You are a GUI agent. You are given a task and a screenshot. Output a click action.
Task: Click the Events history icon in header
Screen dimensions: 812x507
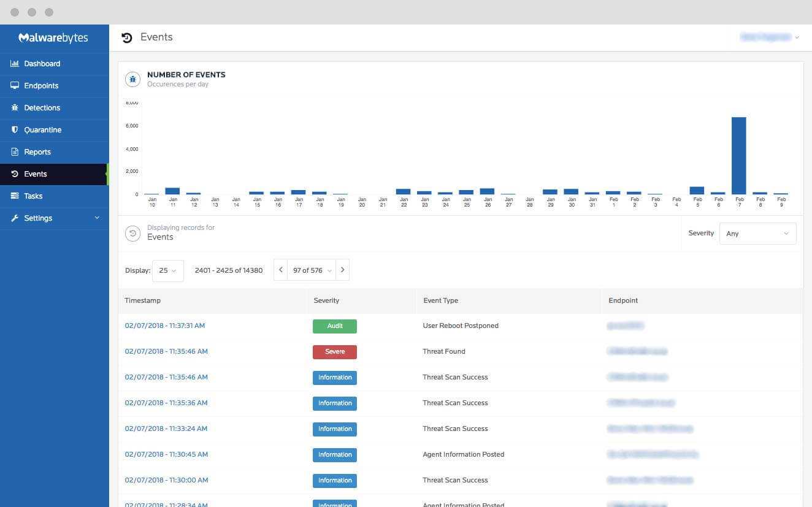pyautogui.click(x=127, y=37)
